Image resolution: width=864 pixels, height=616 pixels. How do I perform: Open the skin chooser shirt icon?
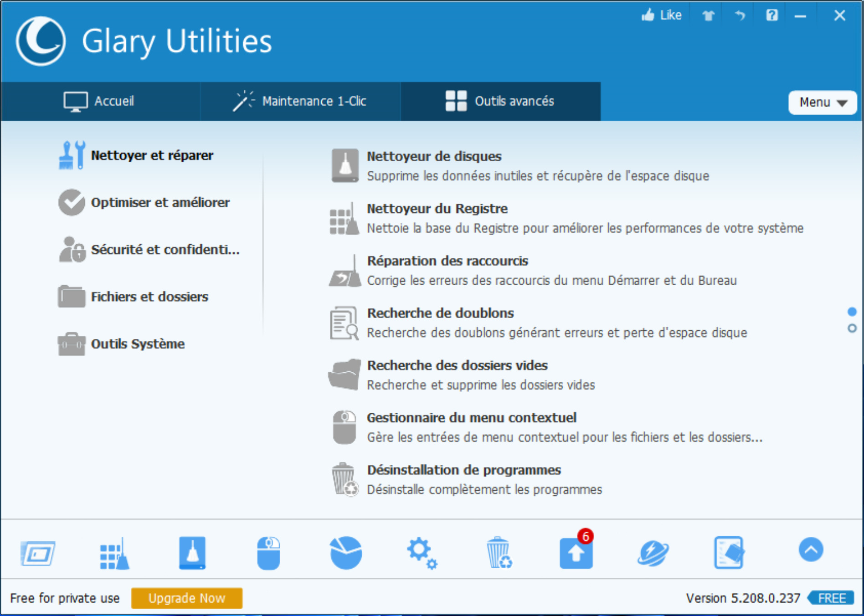(x=708, y=15)
